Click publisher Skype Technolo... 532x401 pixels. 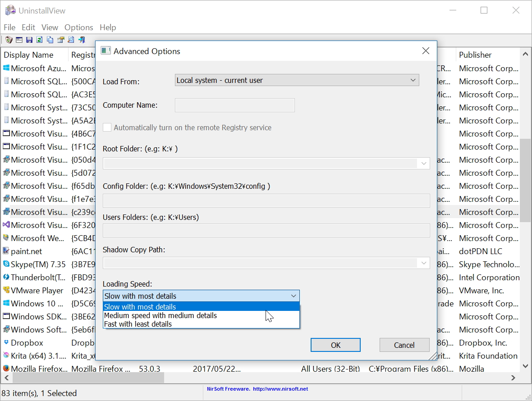click(489, 264)
